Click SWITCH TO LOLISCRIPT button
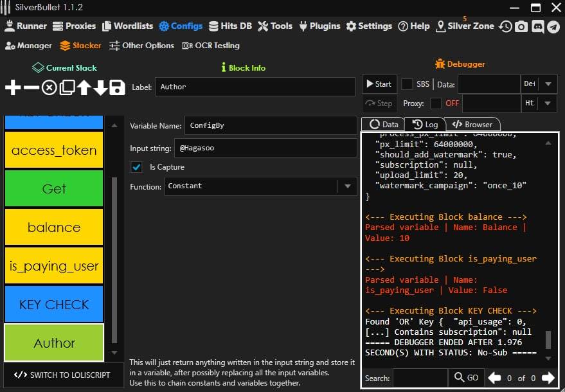Screen dimensions: 565x392 tap(62, 375)
